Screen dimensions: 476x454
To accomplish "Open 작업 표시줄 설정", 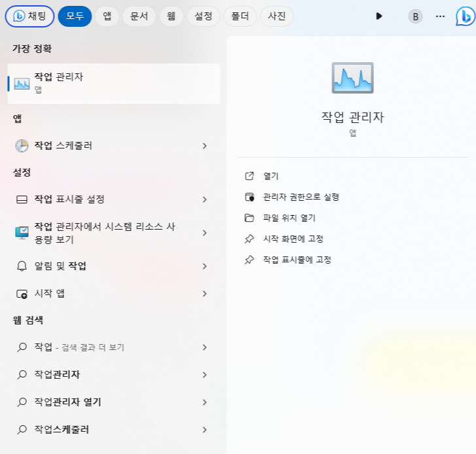I will tap(114, 200).
